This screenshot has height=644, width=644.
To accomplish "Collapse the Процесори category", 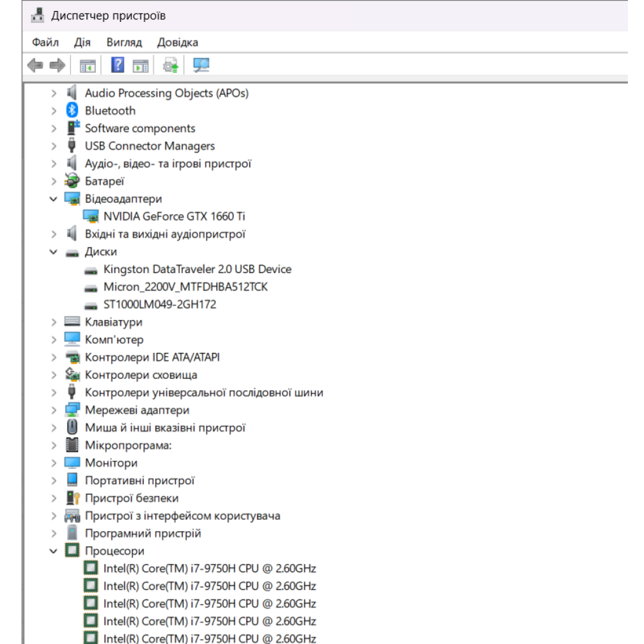I will [x=54, y=551].
